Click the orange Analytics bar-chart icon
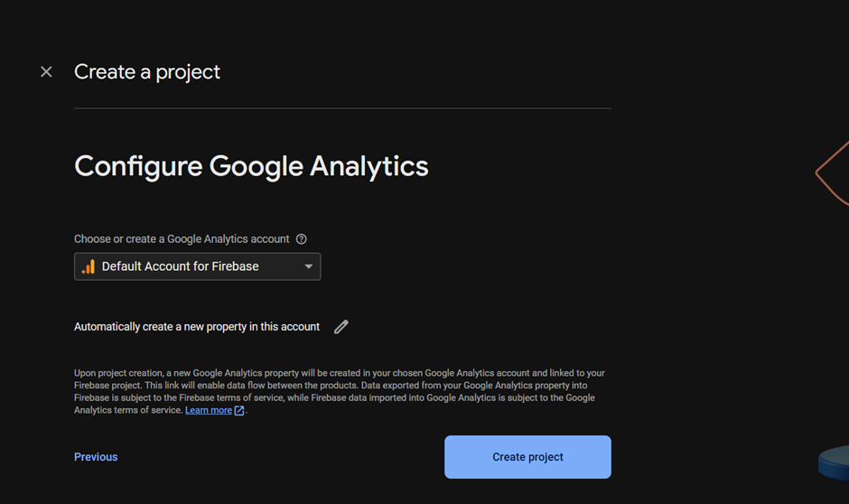 [89, 266]
